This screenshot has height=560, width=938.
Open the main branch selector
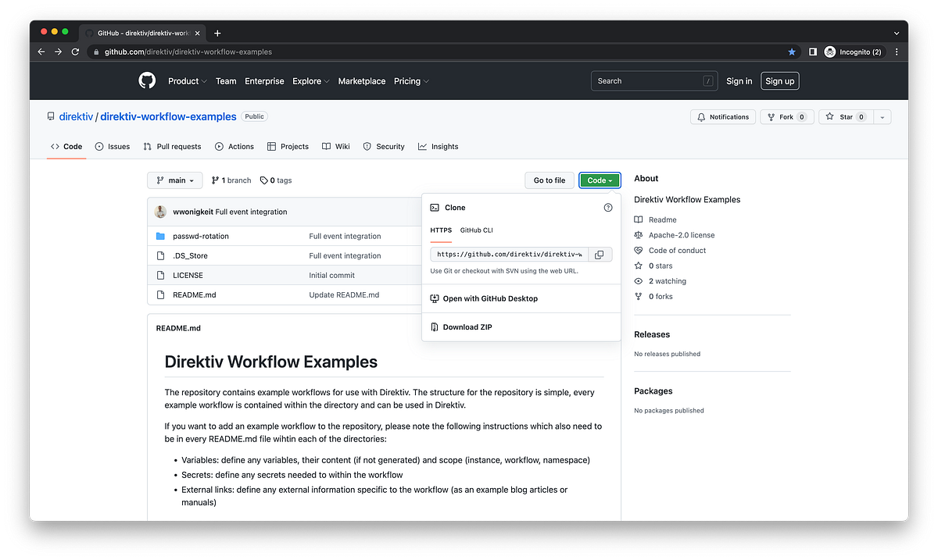[x=174, y=180]
